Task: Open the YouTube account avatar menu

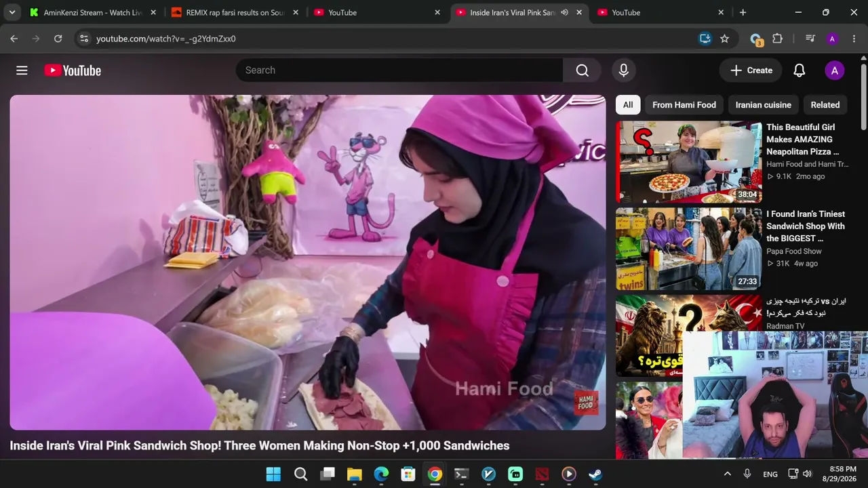Action: point(834,70)
